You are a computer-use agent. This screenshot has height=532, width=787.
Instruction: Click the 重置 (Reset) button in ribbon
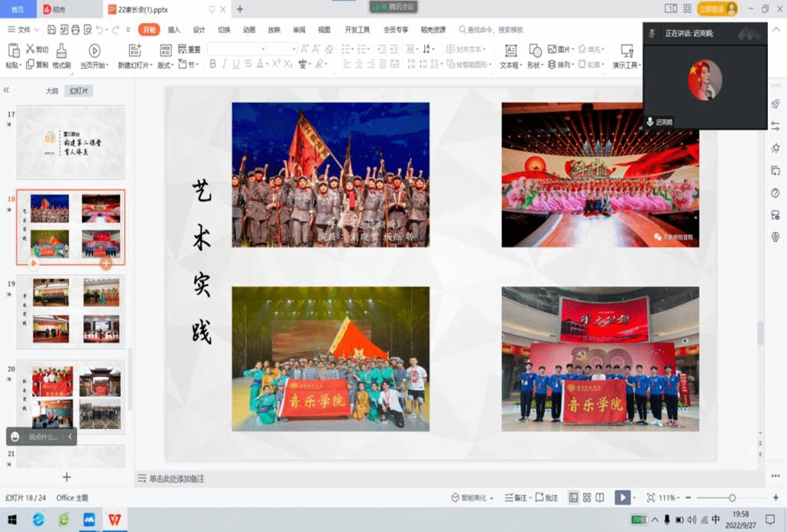coord(190,49)
